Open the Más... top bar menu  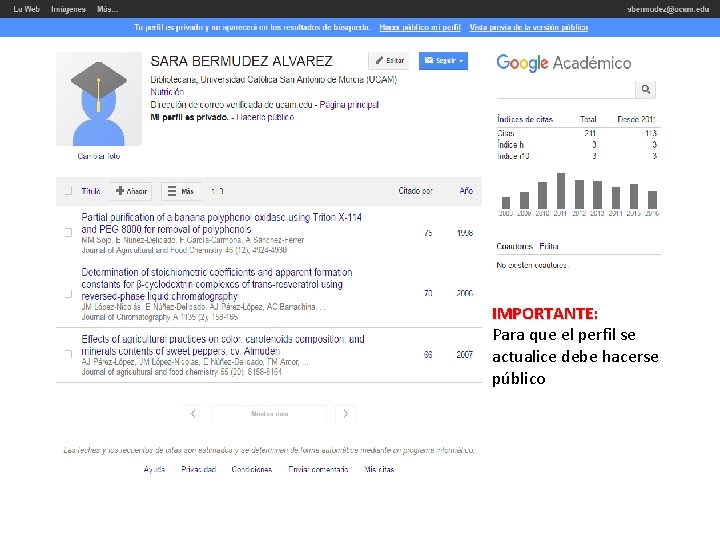[x=107, y=9]
